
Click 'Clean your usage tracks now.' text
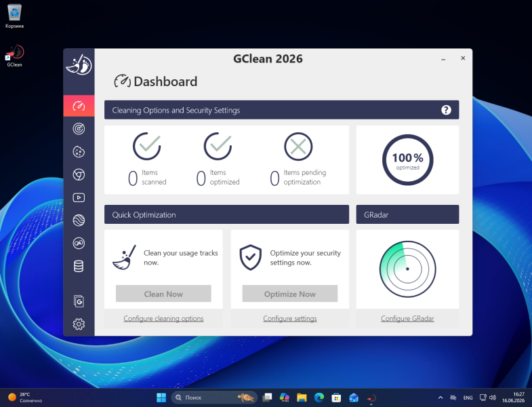180,258
